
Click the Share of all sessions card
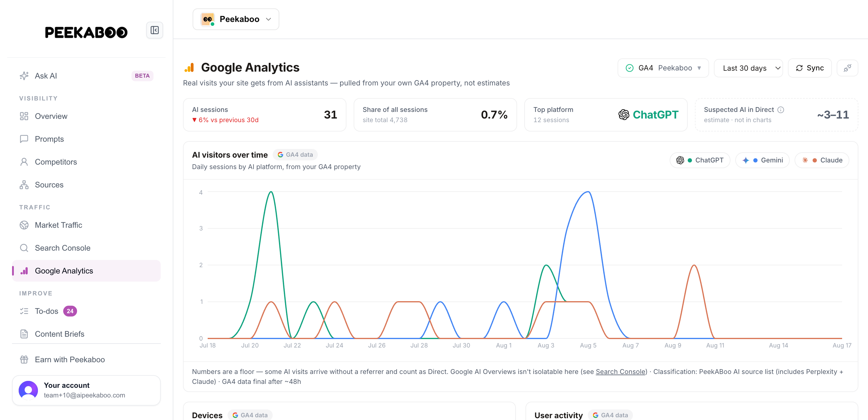(435, 115)
